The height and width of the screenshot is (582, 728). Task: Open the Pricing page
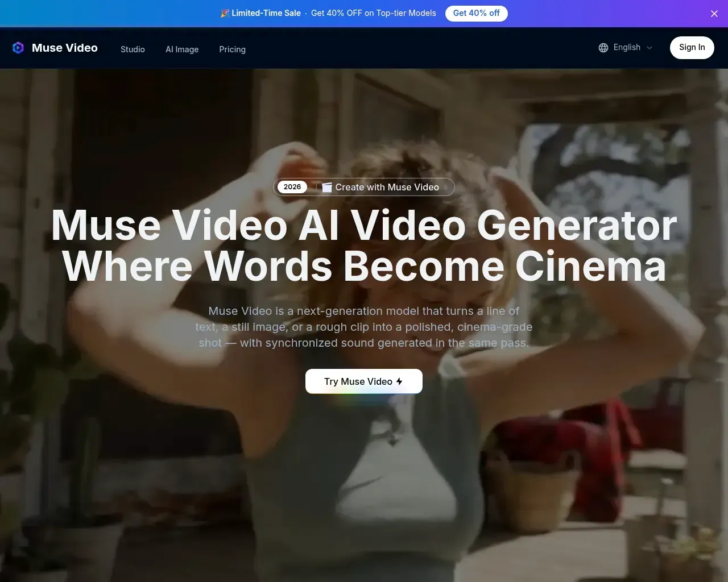[232, 49]
